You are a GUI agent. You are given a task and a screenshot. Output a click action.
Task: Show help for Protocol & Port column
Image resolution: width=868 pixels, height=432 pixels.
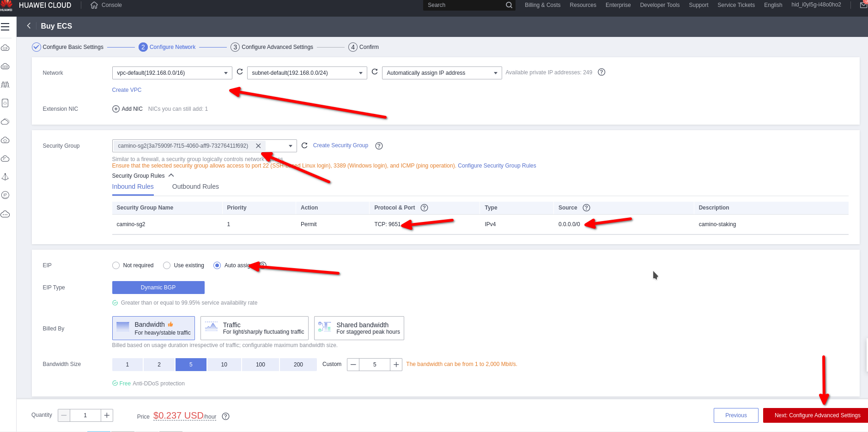point(424,208)
